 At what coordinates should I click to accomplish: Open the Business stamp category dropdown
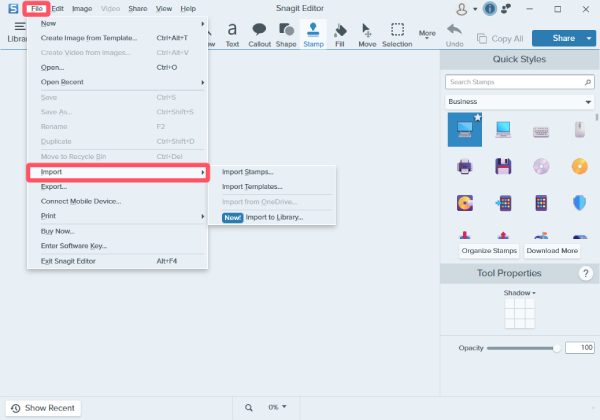520,102
